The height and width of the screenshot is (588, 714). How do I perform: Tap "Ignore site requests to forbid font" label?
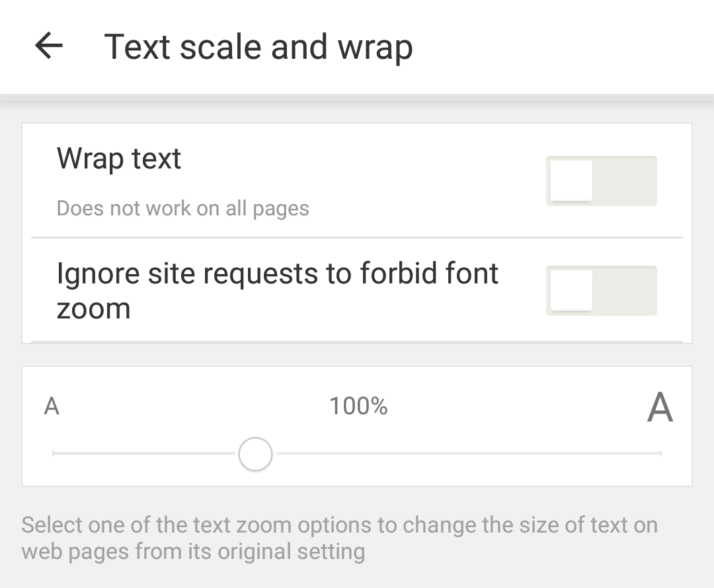click(278, 274)
